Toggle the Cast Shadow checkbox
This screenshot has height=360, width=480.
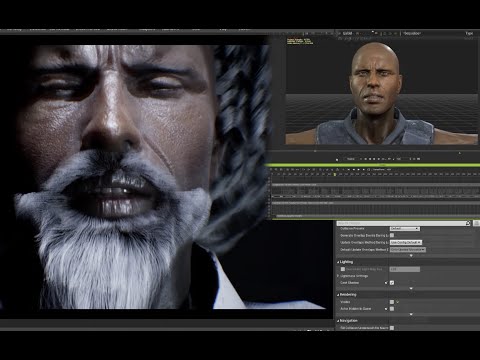(x=392, y=283)
